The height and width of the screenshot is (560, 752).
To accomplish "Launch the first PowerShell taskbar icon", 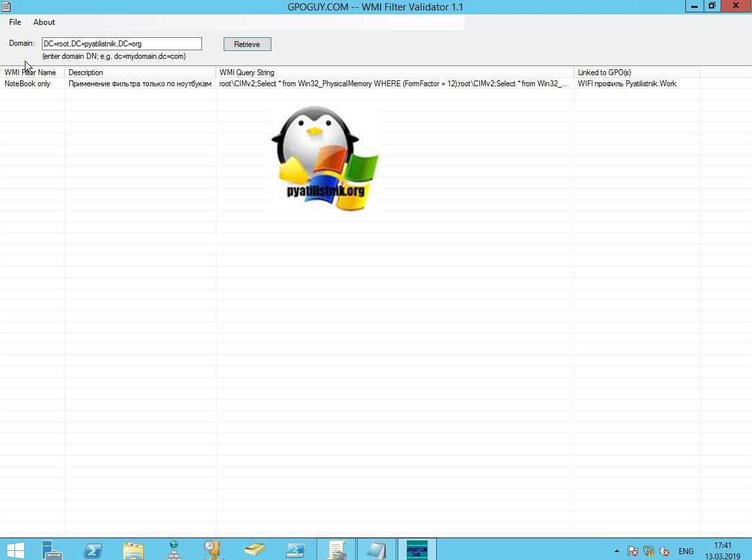I will pos(93,550).
